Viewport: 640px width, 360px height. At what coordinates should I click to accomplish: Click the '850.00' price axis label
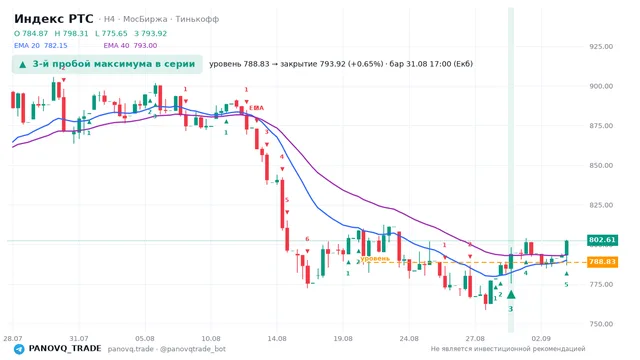[x=601, y=165]
